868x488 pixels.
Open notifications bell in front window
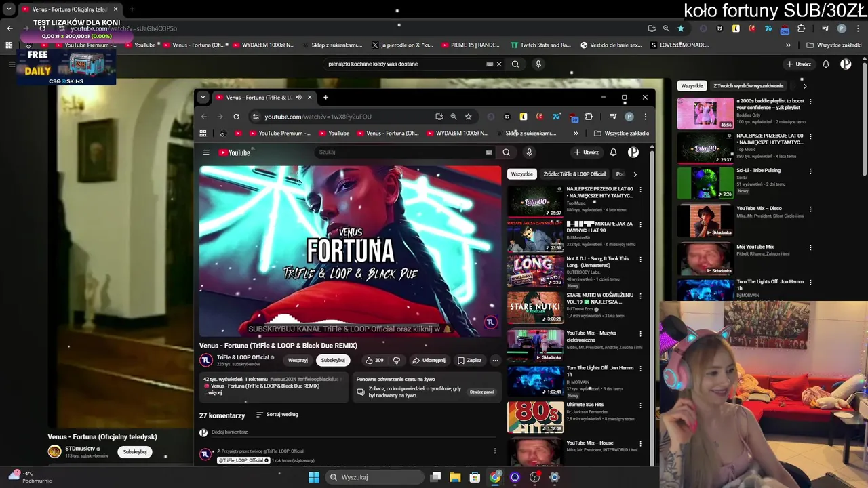tap(613, 152)
